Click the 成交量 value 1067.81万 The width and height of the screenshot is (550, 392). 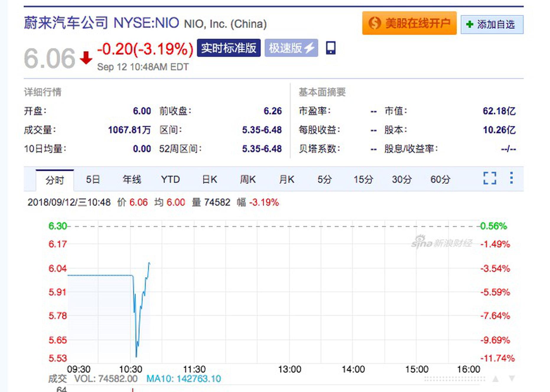pos(129,130)
